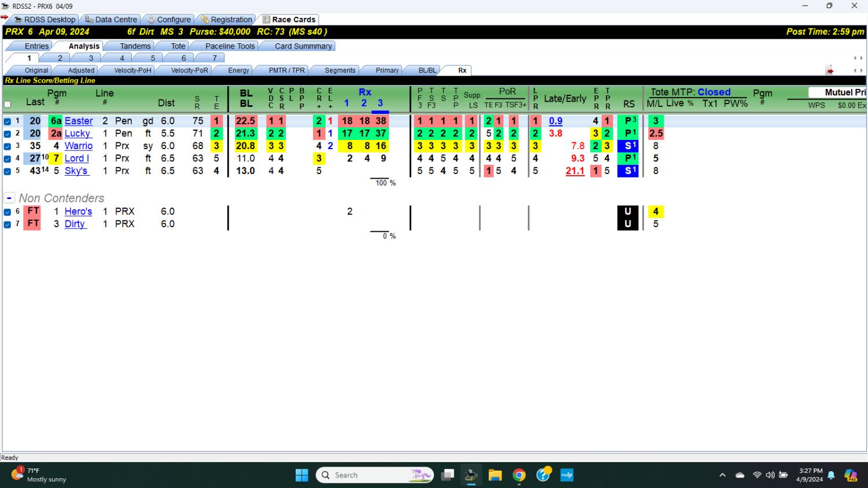Open the Energy sub-tab

[x=238, y=71]
